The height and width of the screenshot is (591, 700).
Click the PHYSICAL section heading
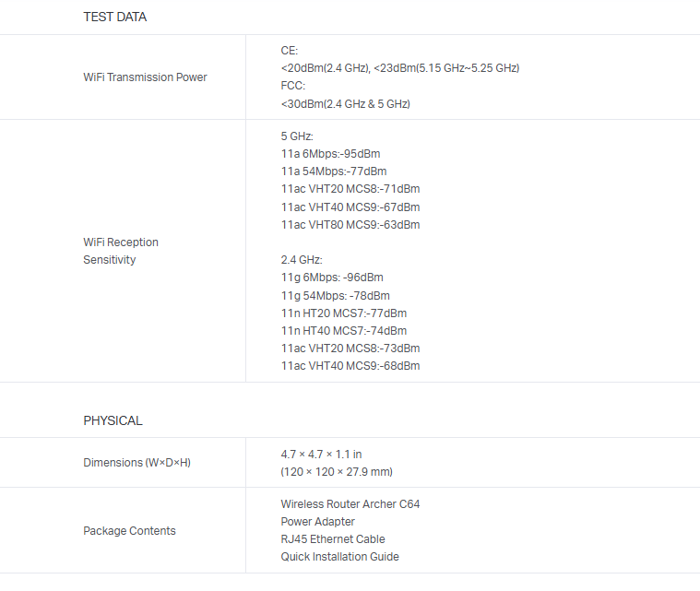(113, 420)
